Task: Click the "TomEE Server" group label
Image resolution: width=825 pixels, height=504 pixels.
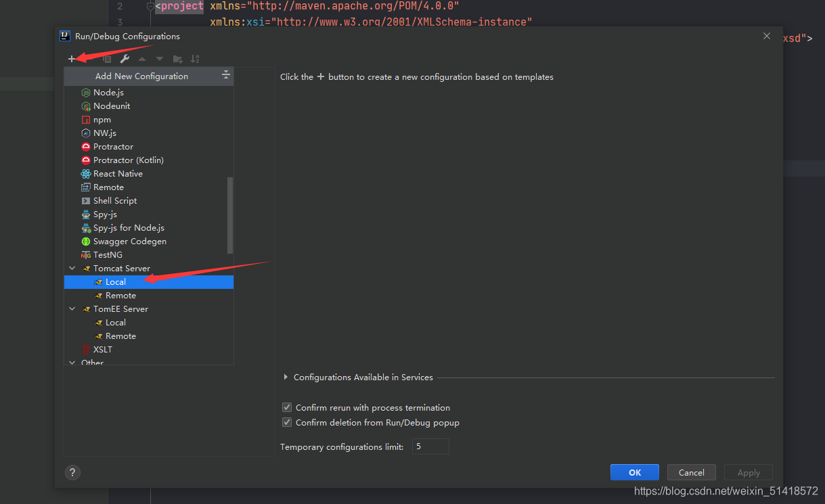Action: [x=120, y=309]
